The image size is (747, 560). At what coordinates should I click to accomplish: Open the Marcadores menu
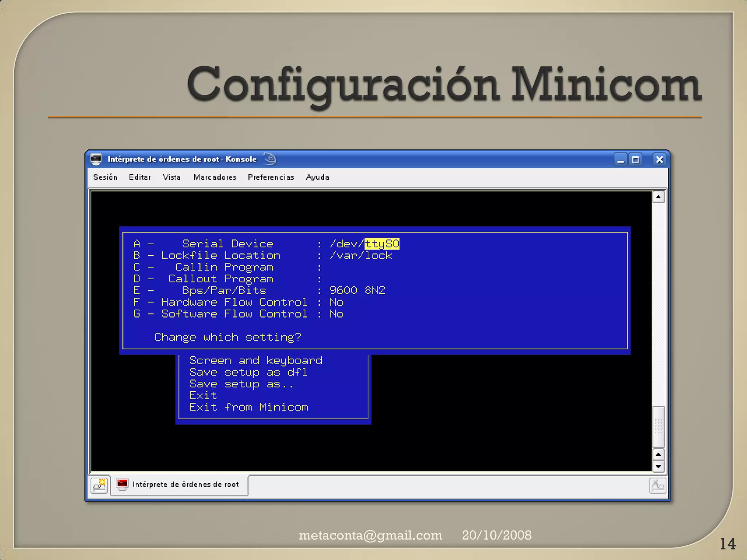(x=215, y=177)
